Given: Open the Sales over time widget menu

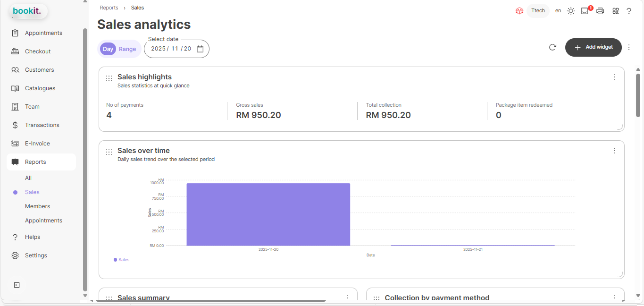Looking at the screenshot, I should 614,151.
